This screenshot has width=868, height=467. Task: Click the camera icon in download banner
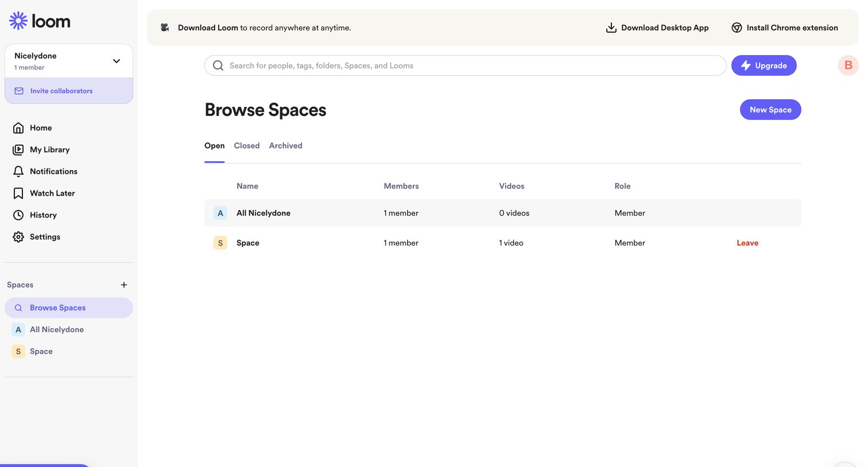165,28
